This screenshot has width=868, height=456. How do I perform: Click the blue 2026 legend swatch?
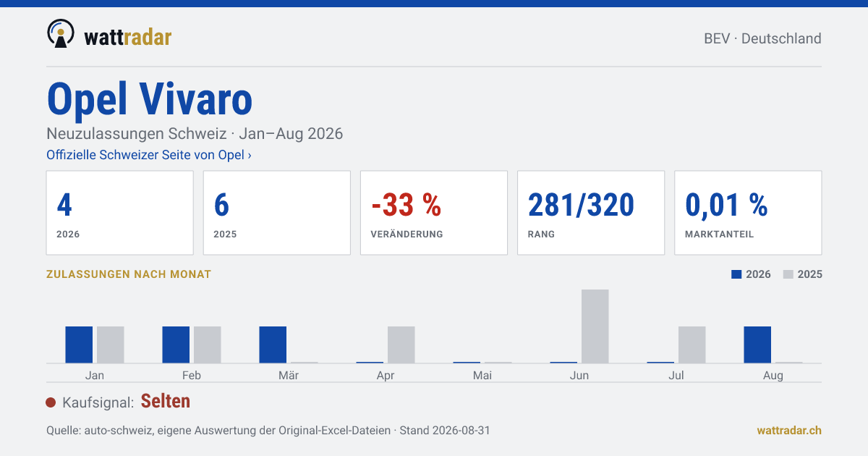click(x=736, y=274)
